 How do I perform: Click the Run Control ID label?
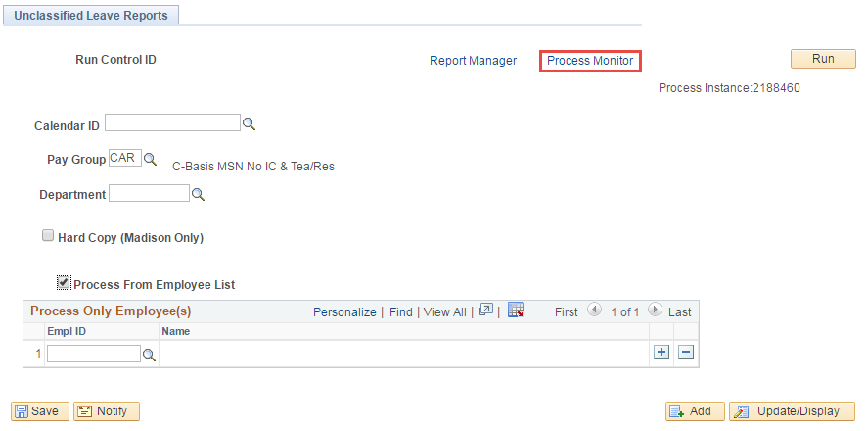click(115, 60)
